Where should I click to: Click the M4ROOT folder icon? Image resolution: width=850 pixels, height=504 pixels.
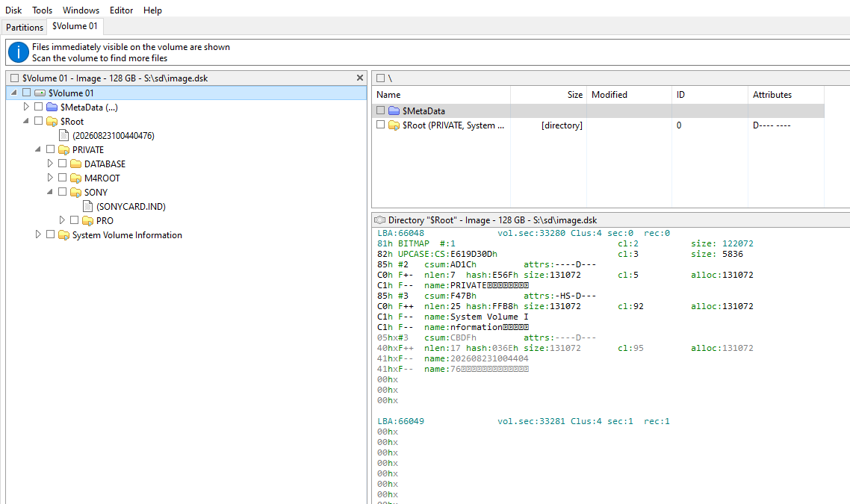pos(76,178)
